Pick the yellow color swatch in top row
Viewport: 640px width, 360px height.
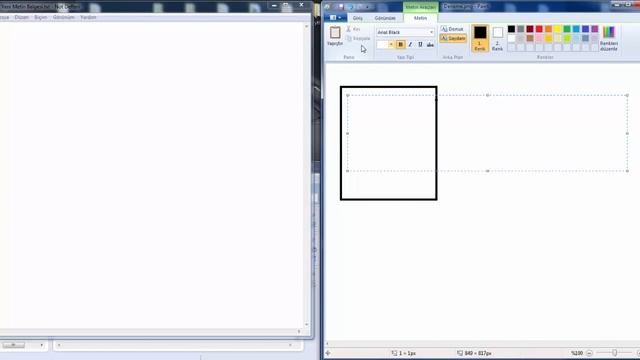point(558,29)
